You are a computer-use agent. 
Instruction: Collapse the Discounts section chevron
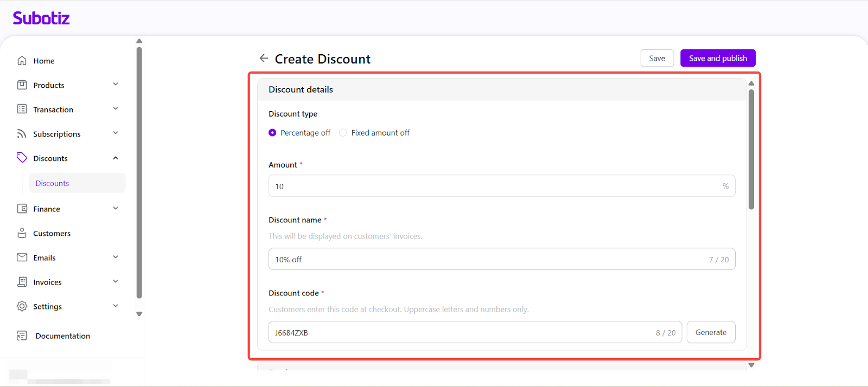(116, 158)
